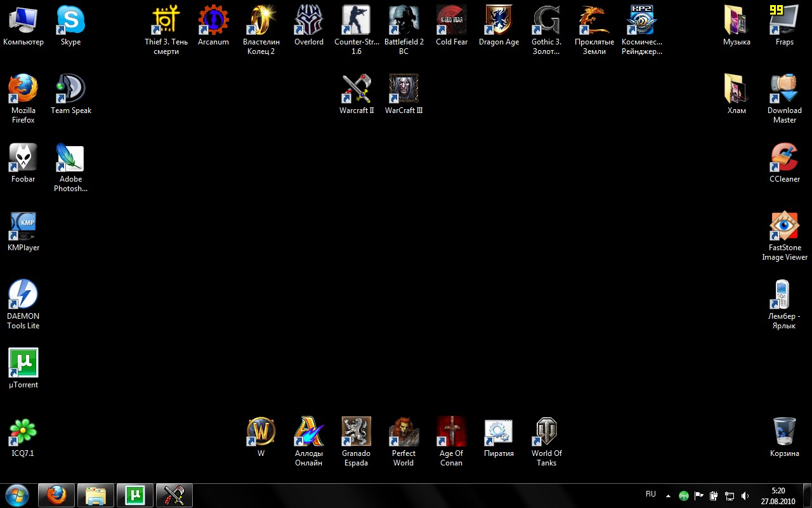Image resolution: width=812 pixels, height=508 pixels.
Task: Open the volume speaker tray icon
Action: [745, 496]
